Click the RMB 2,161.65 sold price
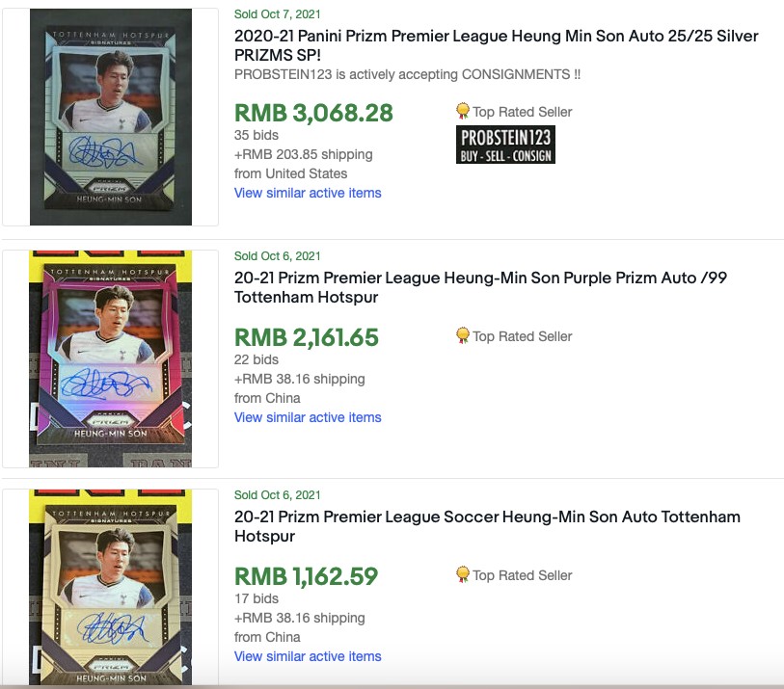 click(x=307, y=337)
